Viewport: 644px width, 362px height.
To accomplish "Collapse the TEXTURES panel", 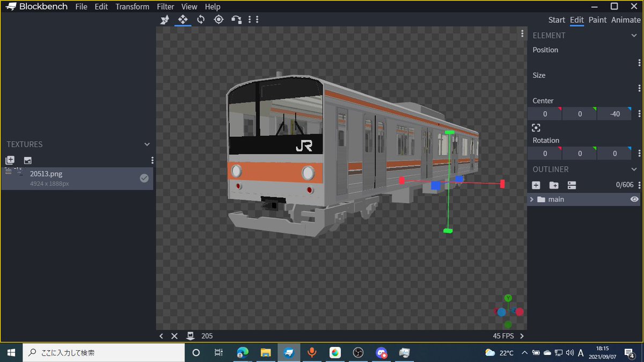I will click(x=147, y=144).
